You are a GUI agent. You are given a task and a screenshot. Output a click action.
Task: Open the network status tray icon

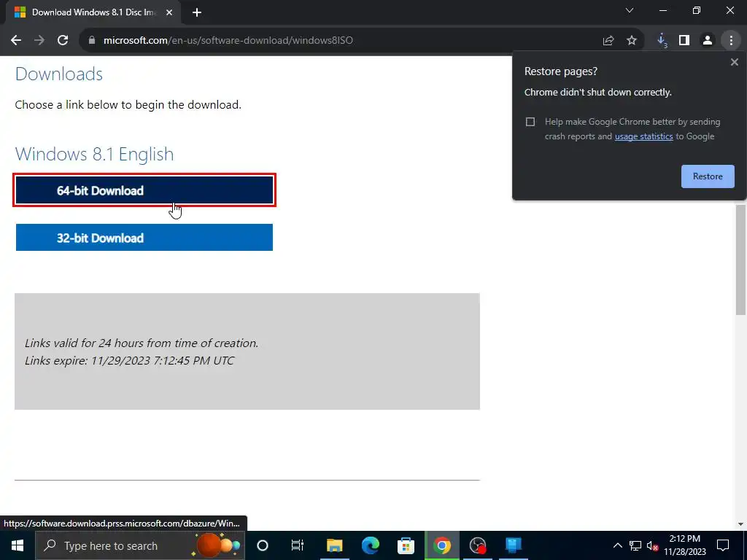[635, 545]
